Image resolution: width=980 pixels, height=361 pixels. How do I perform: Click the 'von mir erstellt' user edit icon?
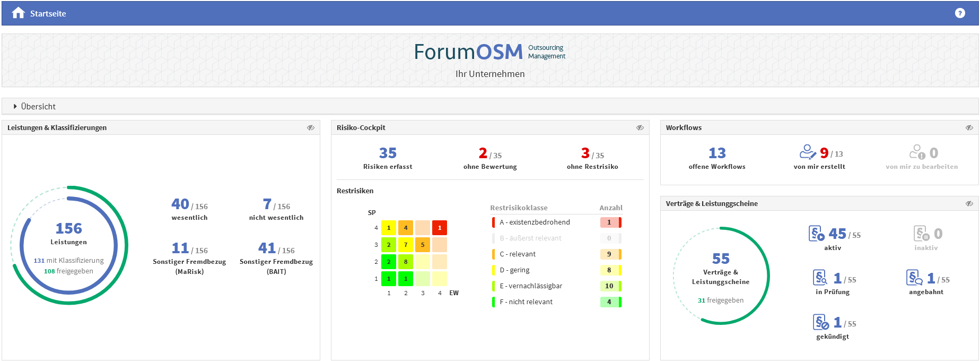click(x=808, y=152)
